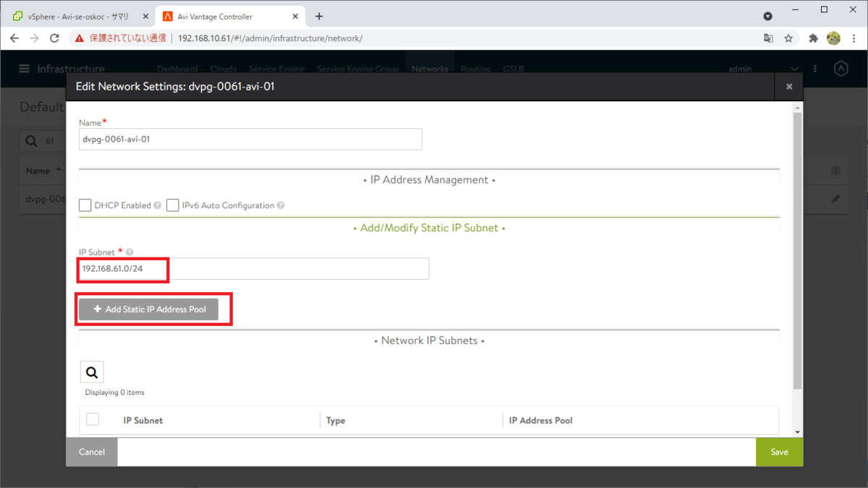Focus the Name input field
The width and height of the screenshot is (868, 488).
click(x=250, y=139)
